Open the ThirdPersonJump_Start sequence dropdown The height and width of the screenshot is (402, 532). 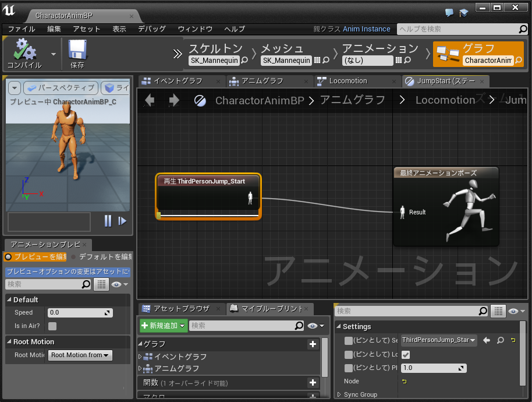439,340
